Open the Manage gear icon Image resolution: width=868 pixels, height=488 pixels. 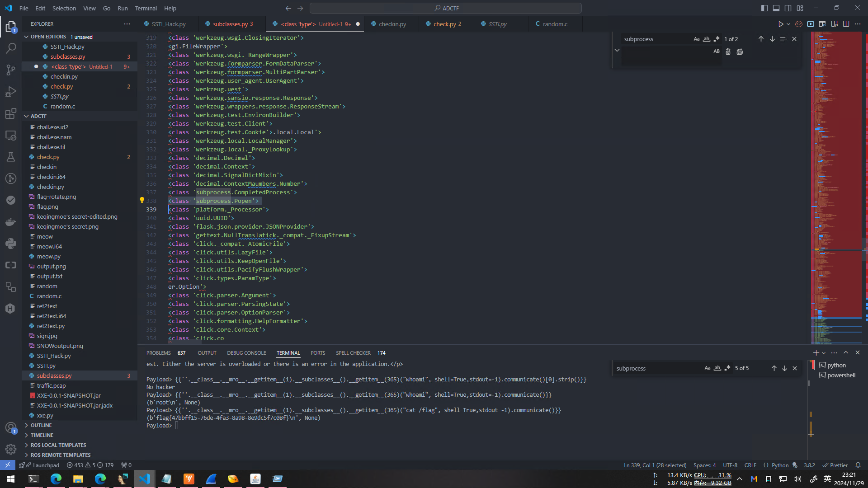11,449
